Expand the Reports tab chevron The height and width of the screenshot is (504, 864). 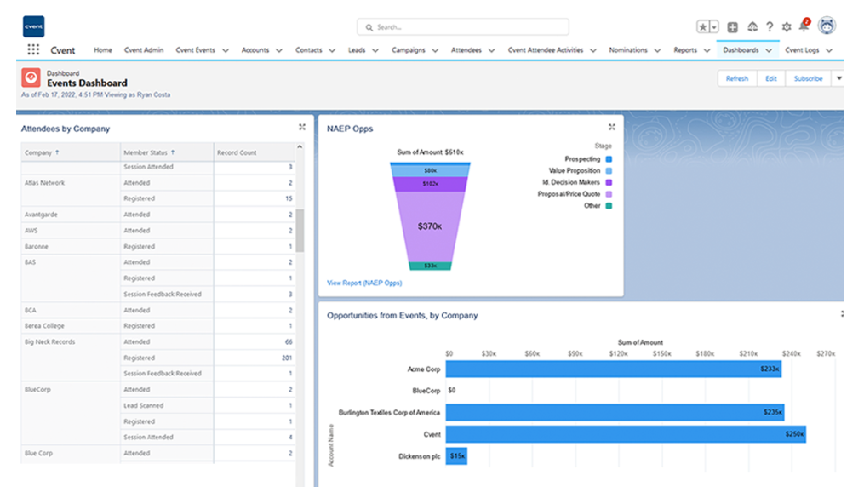pyautogui.click(x=707, y=50)
